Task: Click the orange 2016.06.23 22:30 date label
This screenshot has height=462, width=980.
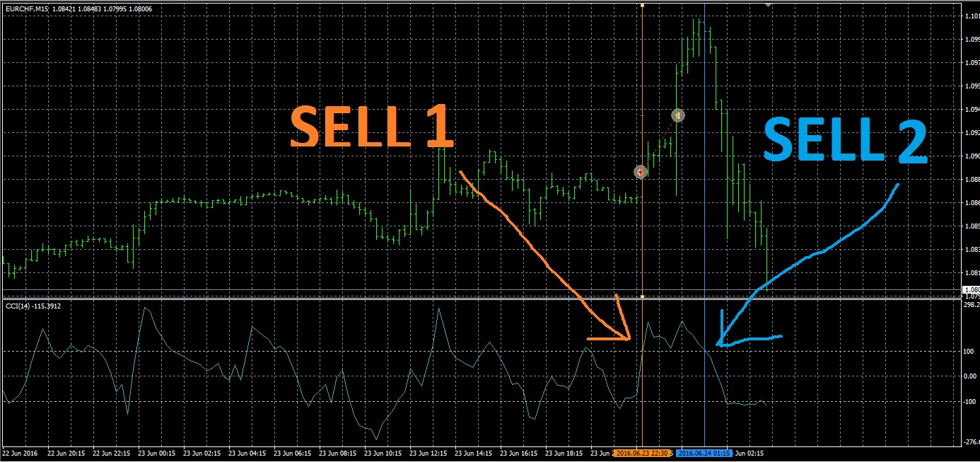Action: (641, 453)
